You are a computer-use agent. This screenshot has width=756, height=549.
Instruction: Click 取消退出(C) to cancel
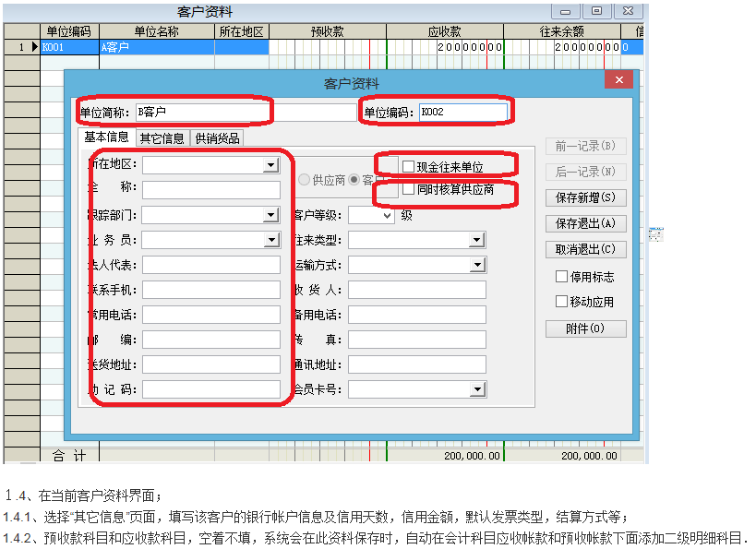point(586,249)
